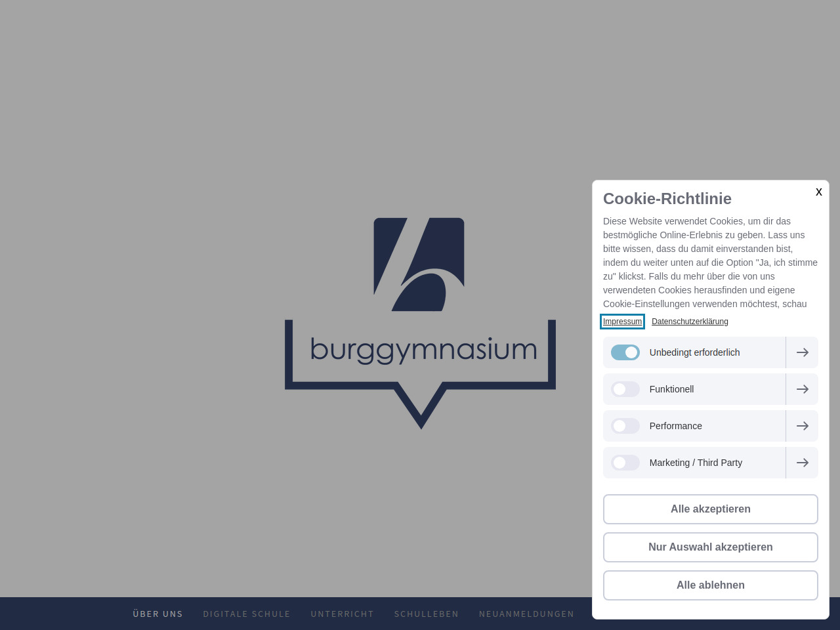Open the Digitale Schule menu item

(247, 614)
